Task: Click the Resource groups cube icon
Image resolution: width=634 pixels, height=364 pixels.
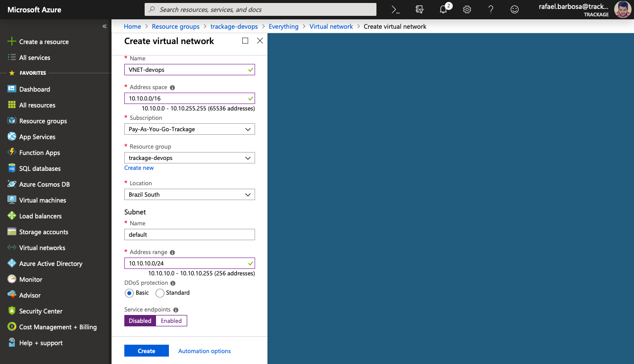Action: click(x=12, y=121)
